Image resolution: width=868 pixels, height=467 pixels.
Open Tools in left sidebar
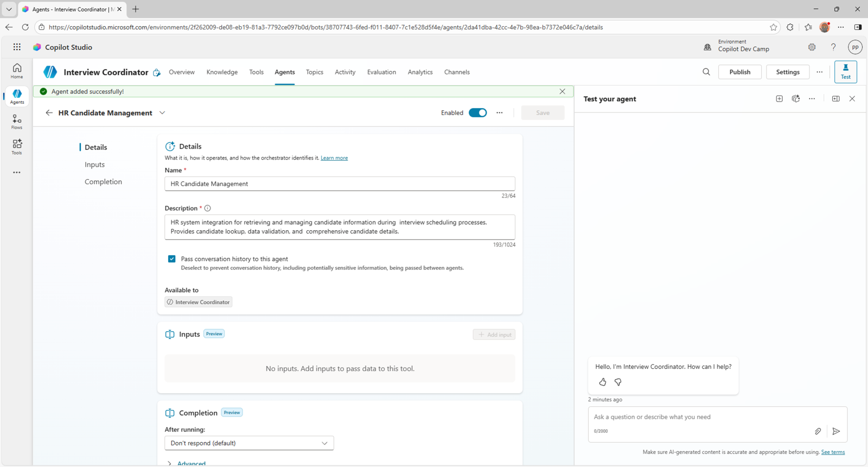click(x=17, y=147)
